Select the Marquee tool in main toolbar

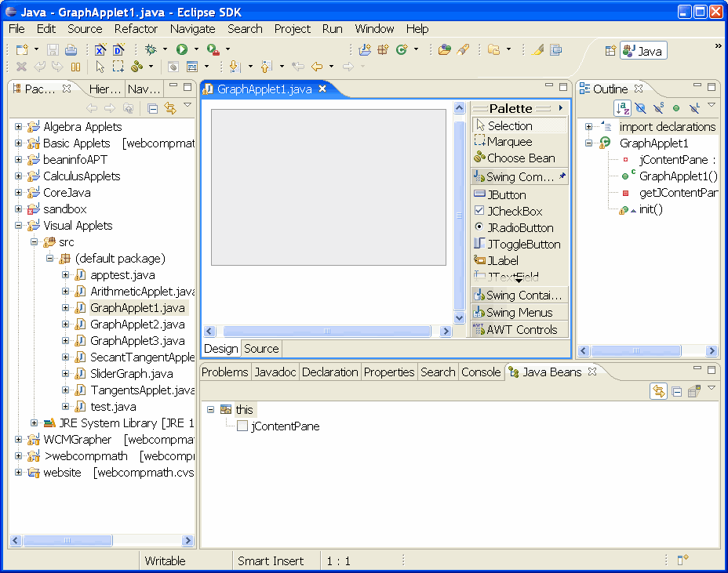click(x=118, y=67)
